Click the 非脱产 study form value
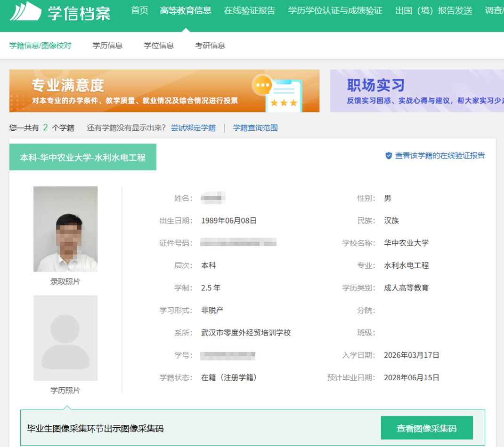 pos(212,310)
